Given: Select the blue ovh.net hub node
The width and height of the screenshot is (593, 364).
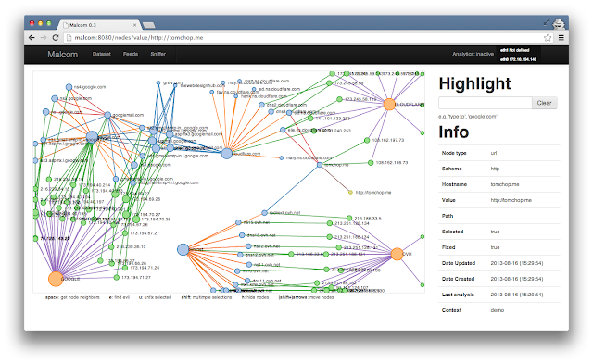Looking at the screenshot, I should click(183, 249).
